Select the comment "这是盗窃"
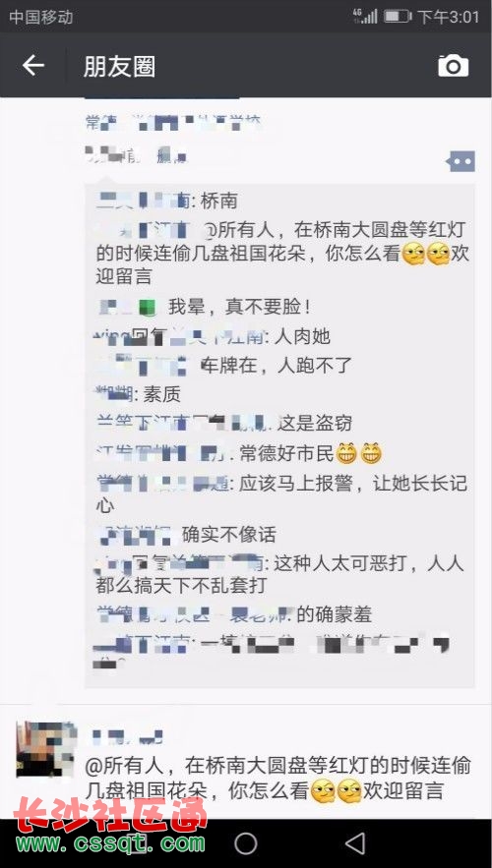Screen dimensions: 492x868 tap(315, 424)
